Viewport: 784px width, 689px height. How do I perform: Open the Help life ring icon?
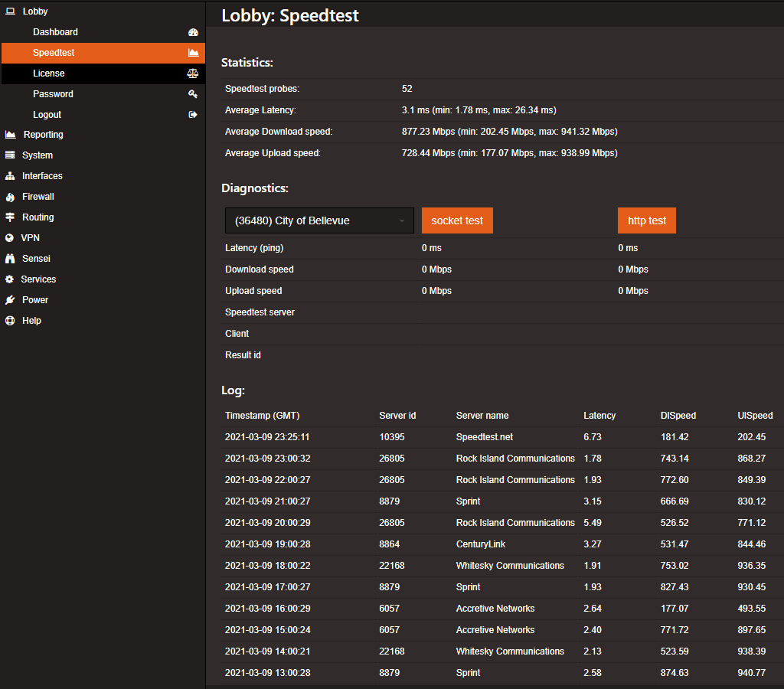point(10,321)
